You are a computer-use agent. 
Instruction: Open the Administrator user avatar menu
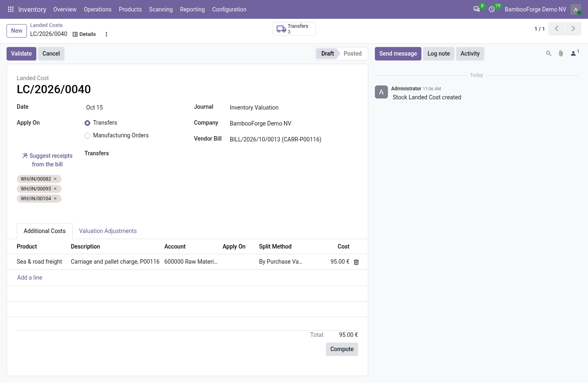pos(576,9)
